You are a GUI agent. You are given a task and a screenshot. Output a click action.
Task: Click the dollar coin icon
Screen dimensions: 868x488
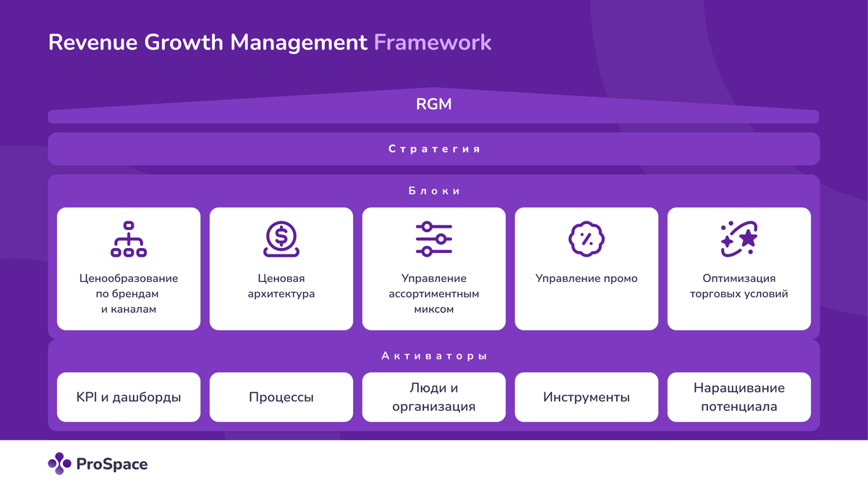(x=281, y=239)
